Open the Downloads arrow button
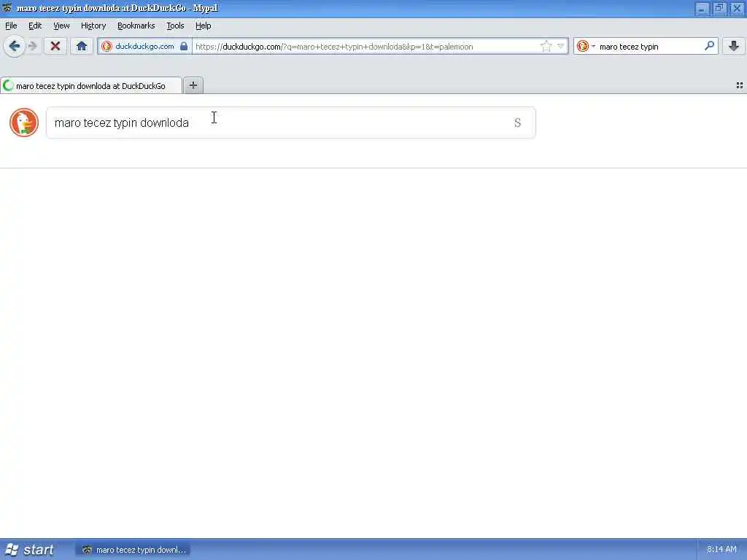Screen dimensions: 747x560 tap(734, 46)
